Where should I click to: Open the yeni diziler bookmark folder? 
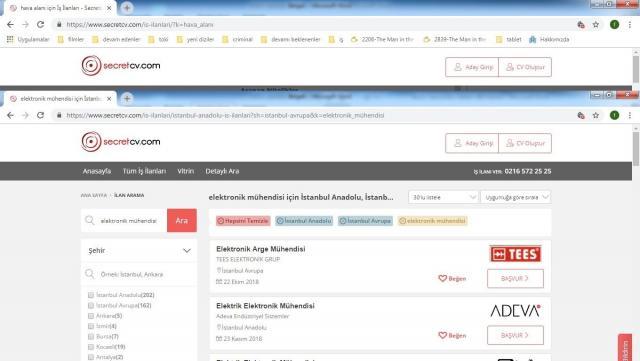pos(195,40)
